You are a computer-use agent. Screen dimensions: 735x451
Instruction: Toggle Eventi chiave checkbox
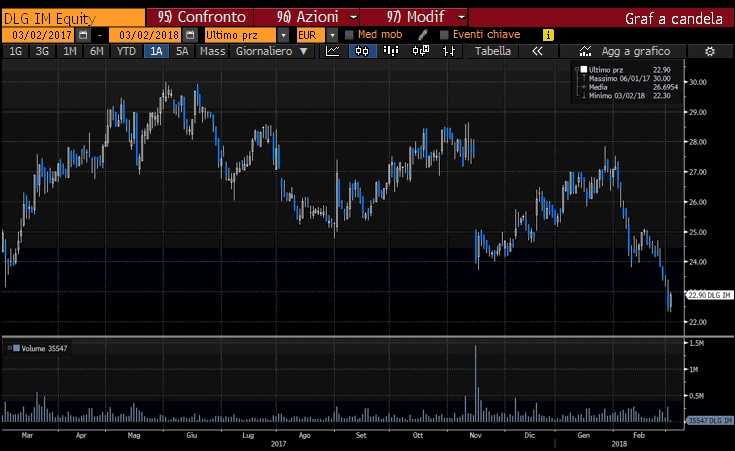pos(444,35)
